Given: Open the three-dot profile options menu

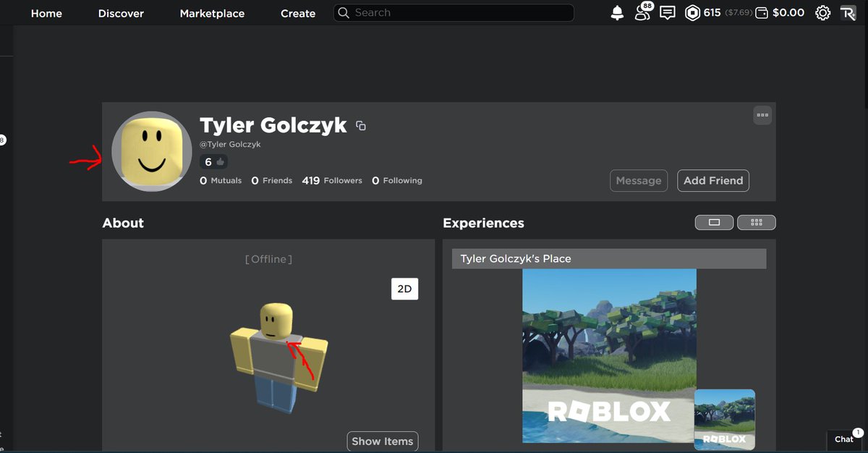Looking at the screenshot, I should click(762, 115).
